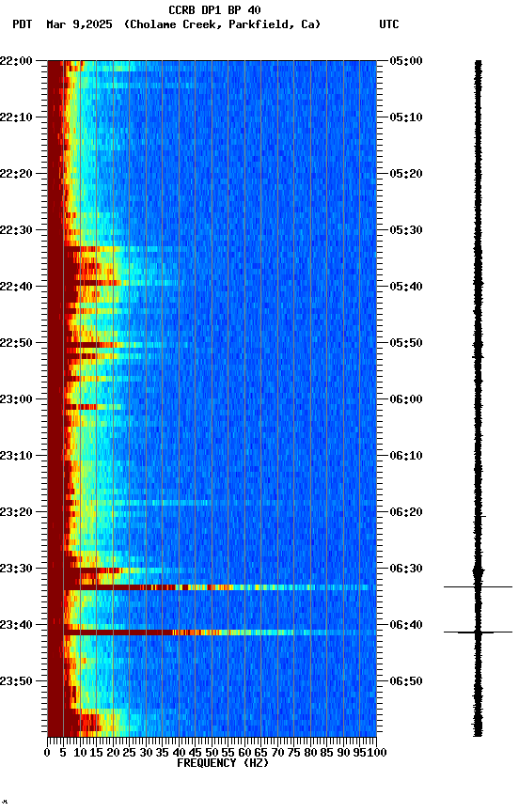
Task: Click the 05:40 UTC time label
Action: pos(405,287)
